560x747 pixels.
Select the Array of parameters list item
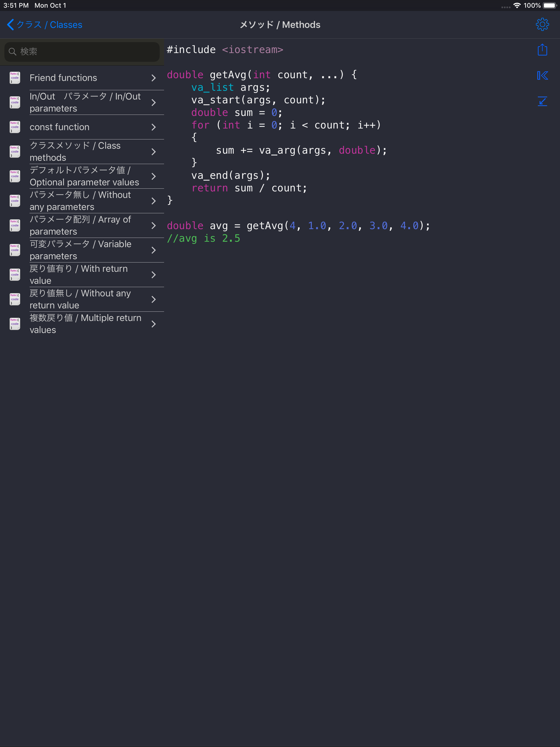click(80, 225)
